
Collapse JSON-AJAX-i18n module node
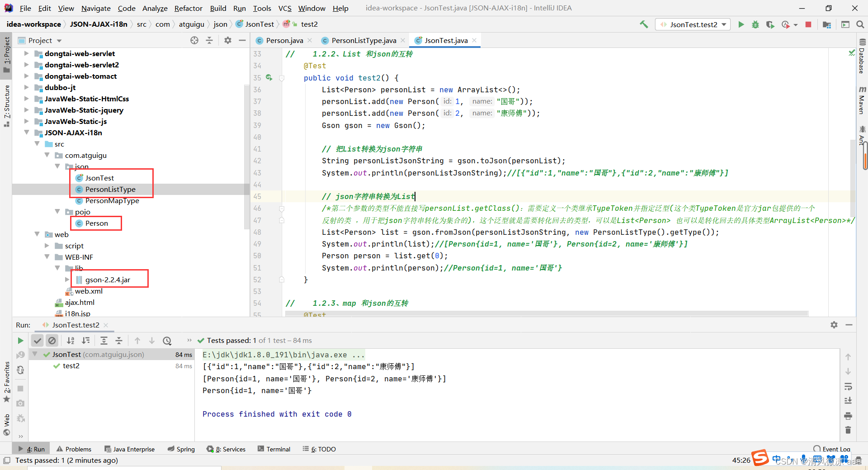point(27,133)
